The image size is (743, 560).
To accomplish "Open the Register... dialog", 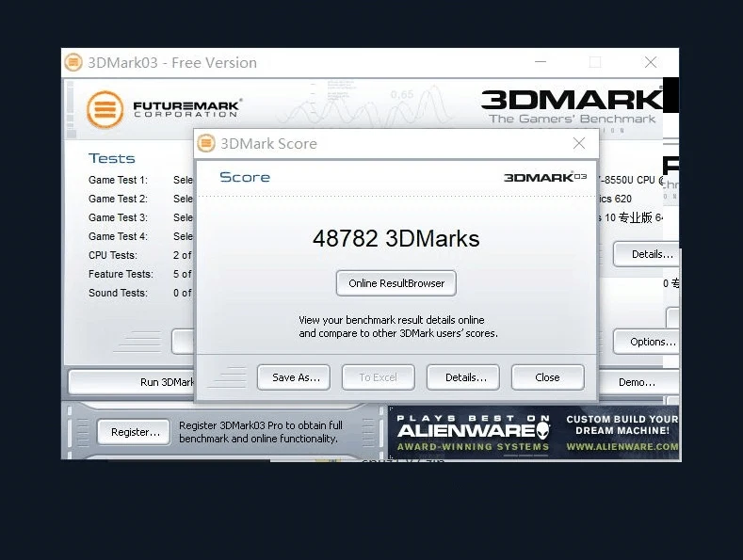I will [x=135, y=432].
